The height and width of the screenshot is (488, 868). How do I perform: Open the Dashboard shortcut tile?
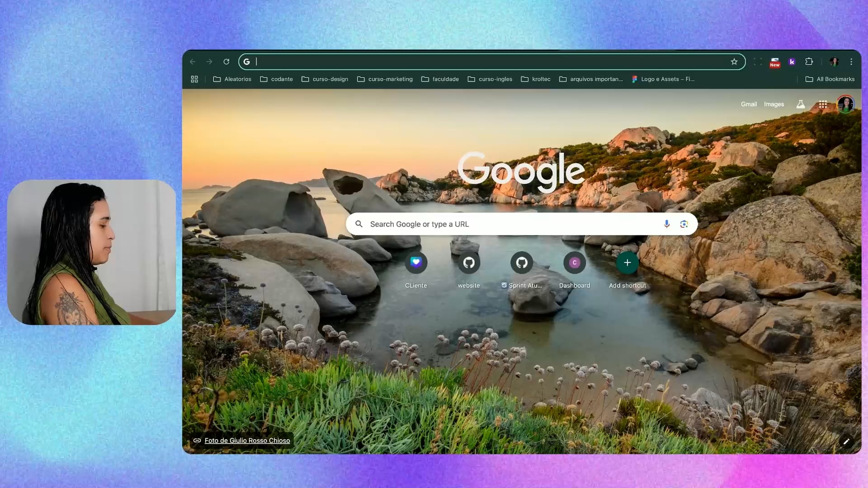point(574,263)
